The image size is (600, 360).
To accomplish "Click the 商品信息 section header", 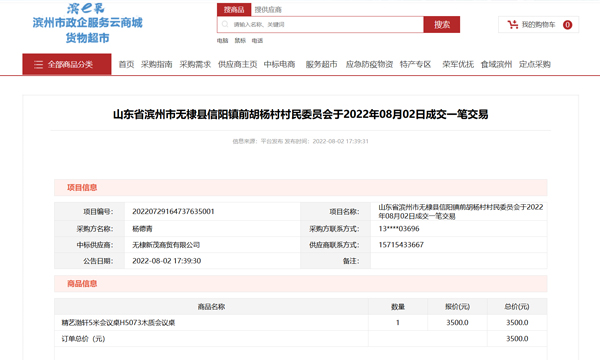I will 300,283.
